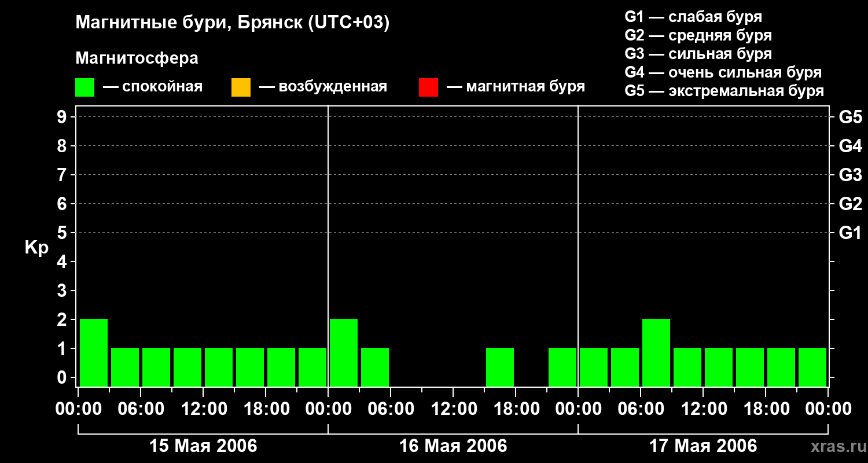The image size is (868, 463).
Task: Select the 'G2 — средняя буря' legend line
Action: pos(698,35)
